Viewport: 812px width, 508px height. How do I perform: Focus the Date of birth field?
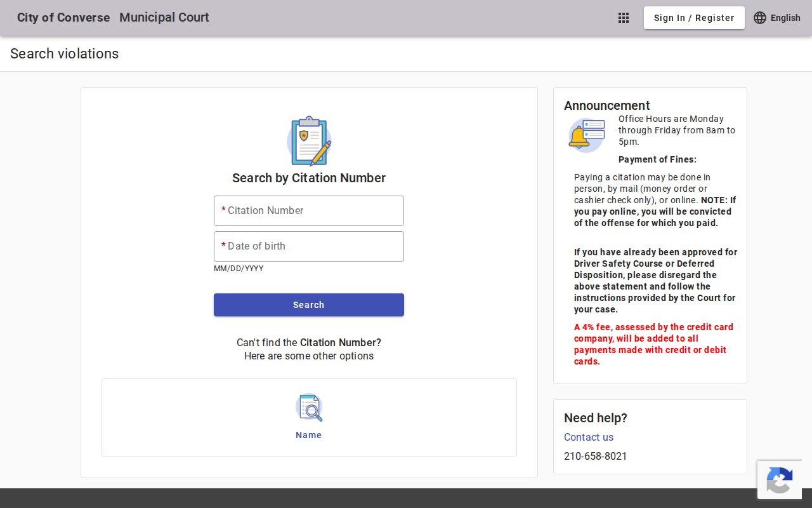(309, 246)
